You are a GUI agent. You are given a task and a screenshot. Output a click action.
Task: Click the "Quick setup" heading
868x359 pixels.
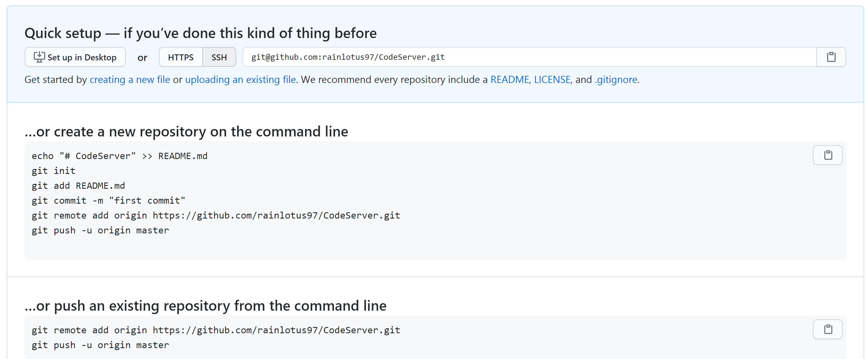[x=201, y=33]
